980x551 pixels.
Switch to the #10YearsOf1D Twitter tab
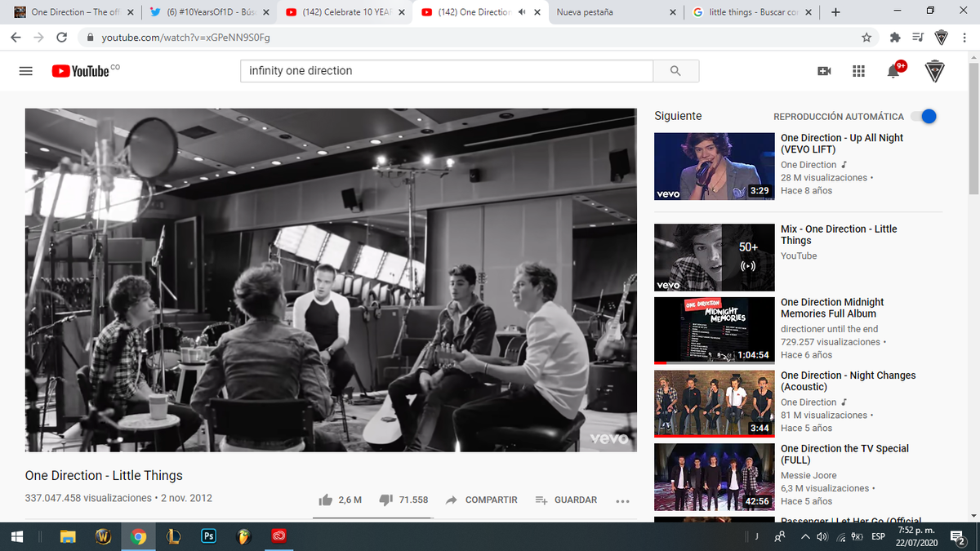tap(210, 12)
